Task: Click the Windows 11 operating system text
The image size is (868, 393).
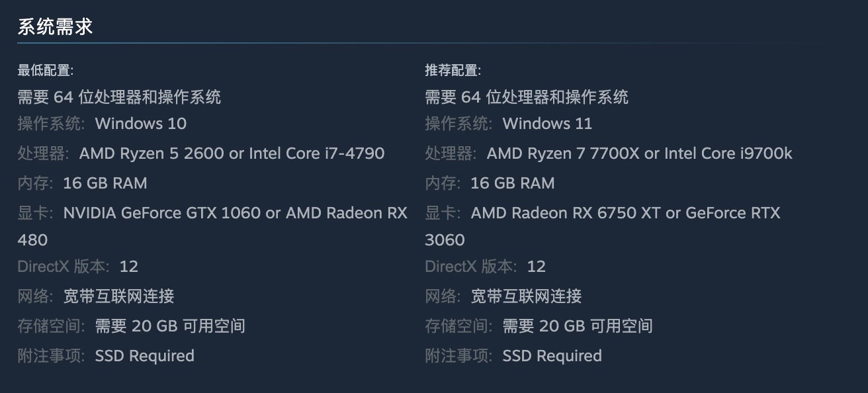Action: [x=547, y=124]
